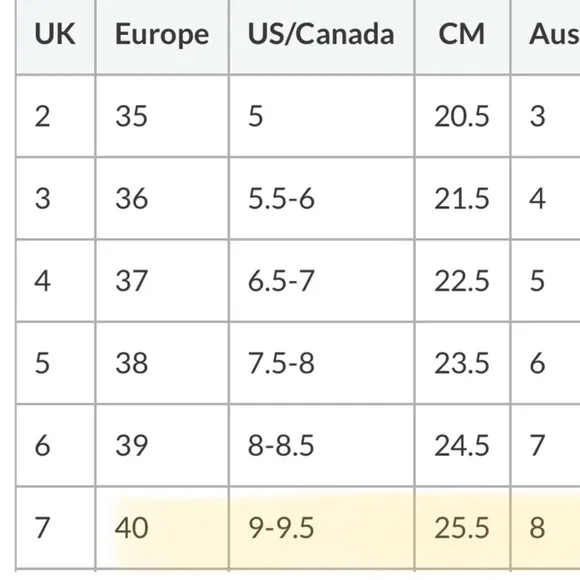
Task: Click the US/Canada 5.5-6 cell
Action: [321, 199]
